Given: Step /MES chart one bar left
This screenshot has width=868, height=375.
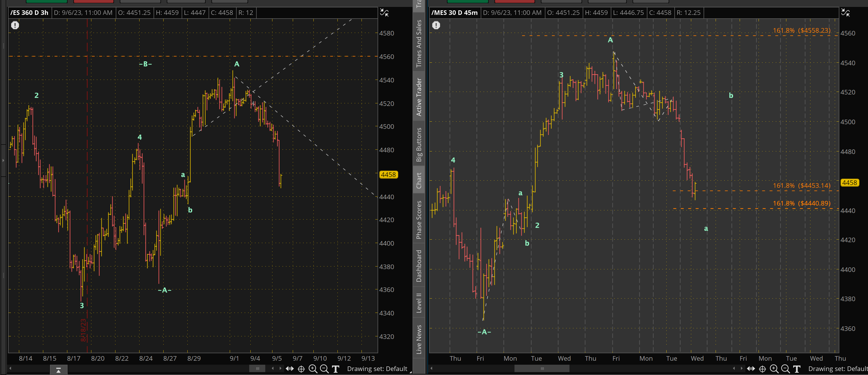Looking at the screenshot, I should 734,369.
